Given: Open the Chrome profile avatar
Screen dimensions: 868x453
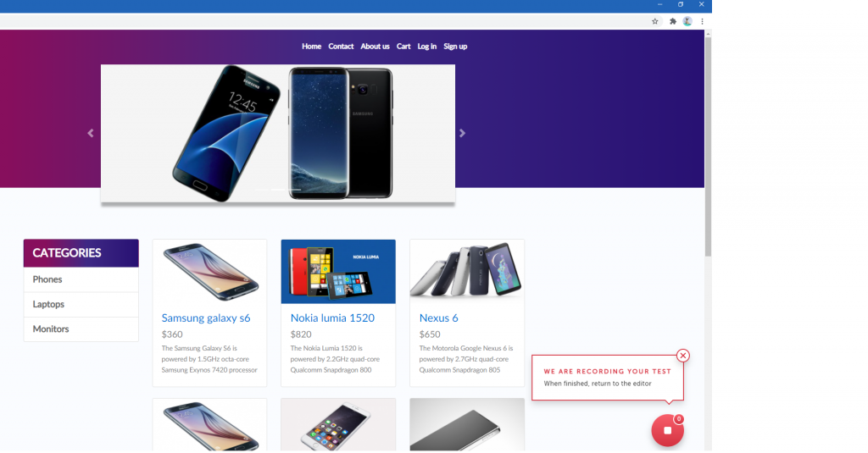Looking at the screenshot, I should coord(687,21).
